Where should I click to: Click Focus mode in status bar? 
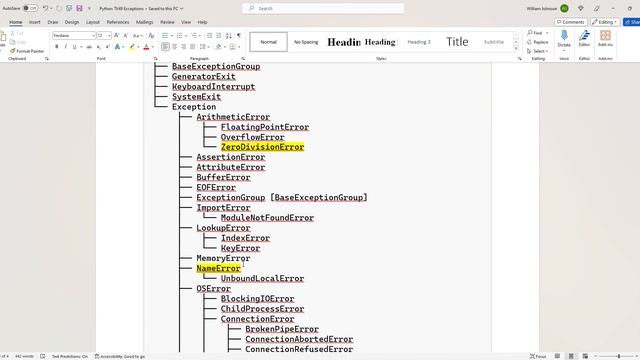coord(538,356)
